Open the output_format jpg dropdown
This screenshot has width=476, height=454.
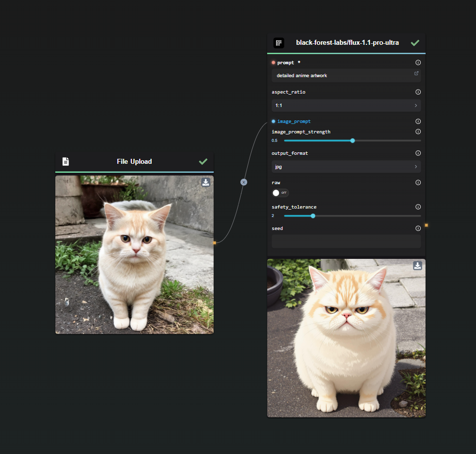346,167
